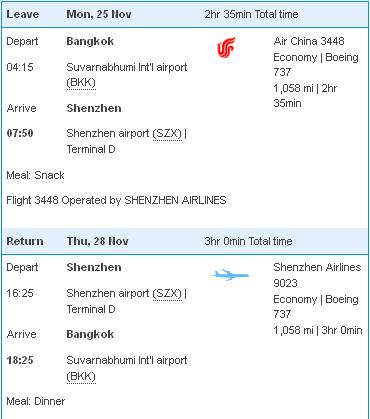Click Air China 3448 flight number text
The image size is (370, 419).
[309, 41]
